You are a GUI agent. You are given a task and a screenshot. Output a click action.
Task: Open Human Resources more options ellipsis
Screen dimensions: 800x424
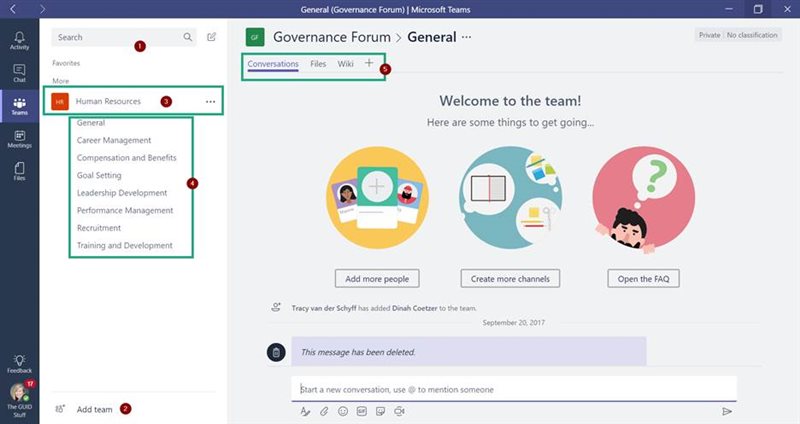[x=210, y=102]
